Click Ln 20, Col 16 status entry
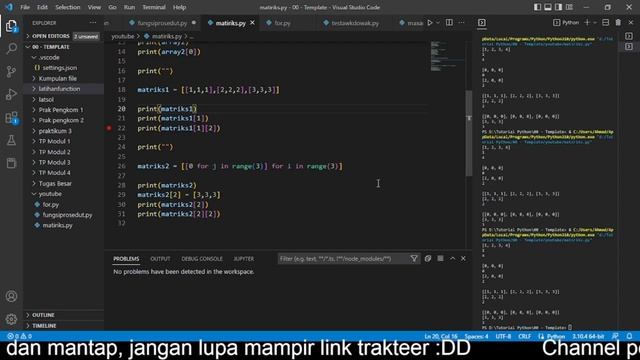The image size is (640, 360). (441, 336)
